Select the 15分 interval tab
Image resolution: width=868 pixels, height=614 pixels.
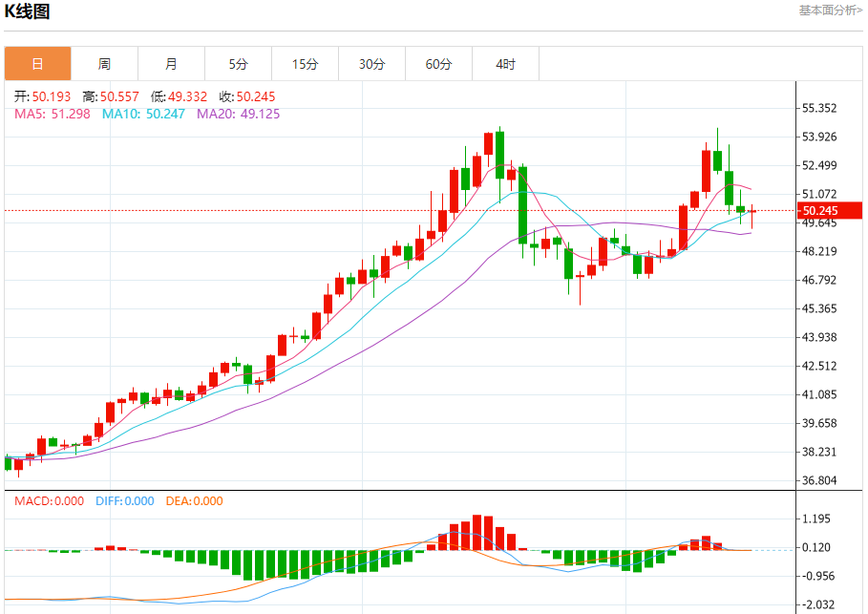(305, 64)
